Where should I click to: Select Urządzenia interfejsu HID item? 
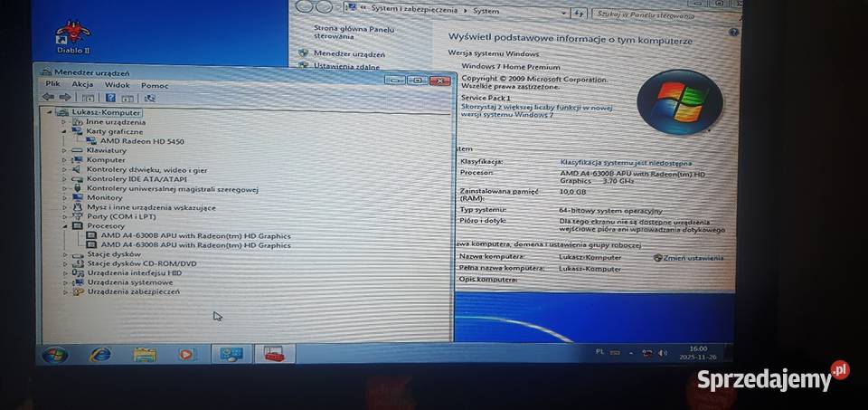[135, 273]
